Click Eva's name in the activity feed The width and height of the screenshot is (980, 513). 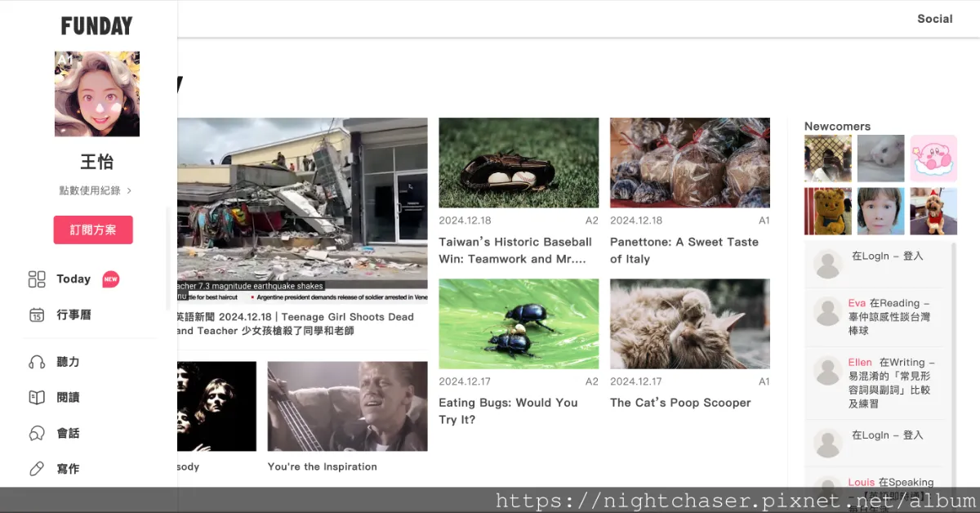pyautogui.click(x=857, y=303)
